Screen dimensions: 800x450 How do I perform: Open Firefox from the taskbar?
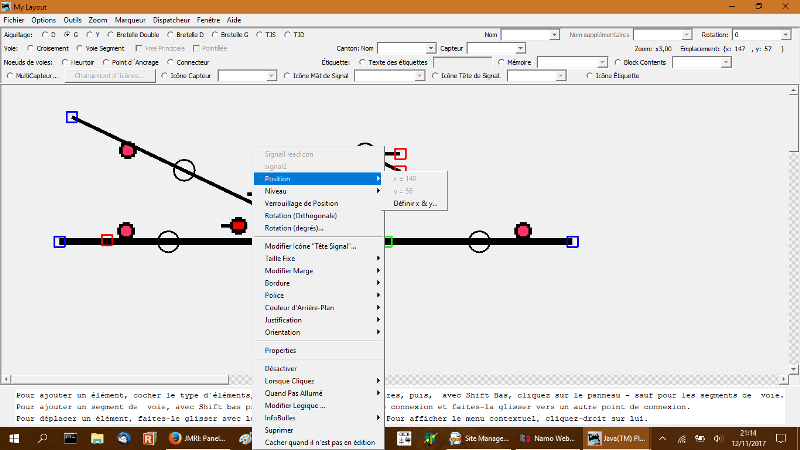click(172, 438)
